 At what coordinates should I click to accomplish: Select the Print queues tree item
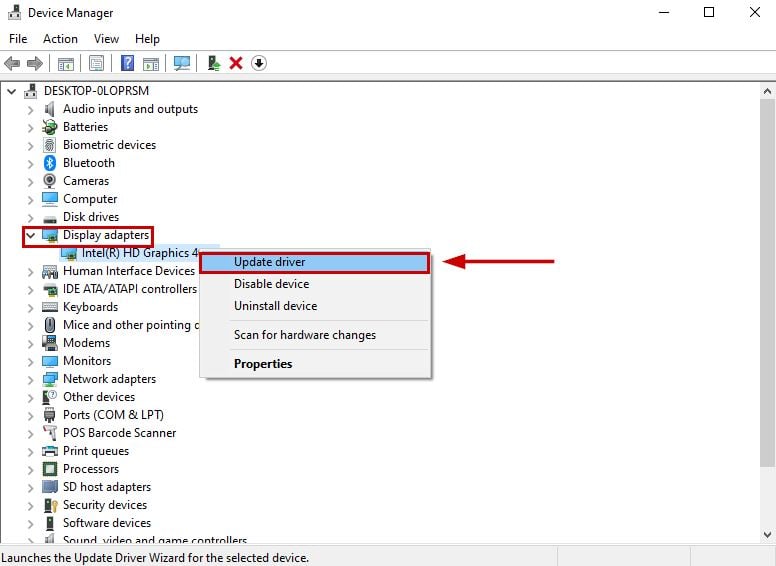coord(95,451)
